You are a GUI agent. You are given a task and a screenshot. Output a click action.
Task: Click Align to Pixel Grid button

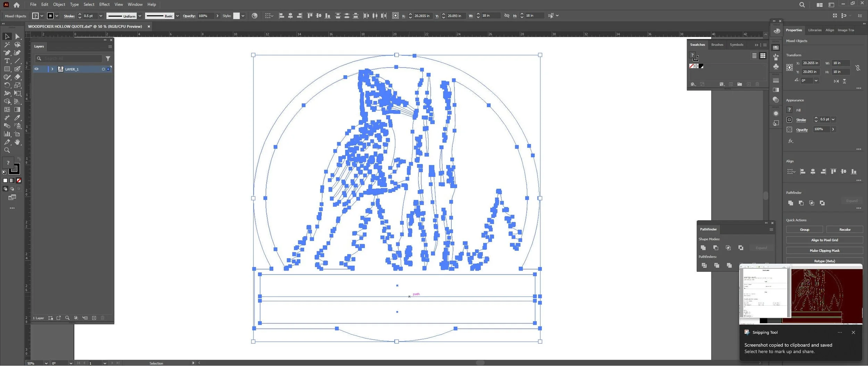coord(824,240)
